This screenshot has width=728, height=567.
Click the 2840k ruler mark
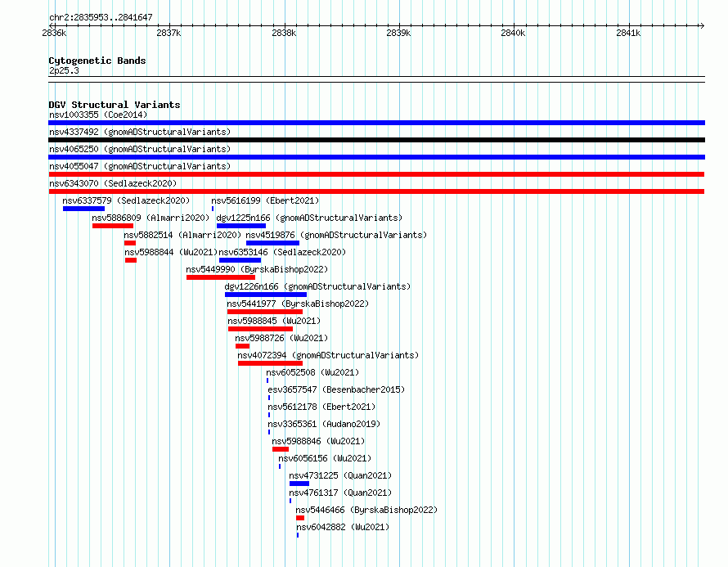click(x=513, y=33)
